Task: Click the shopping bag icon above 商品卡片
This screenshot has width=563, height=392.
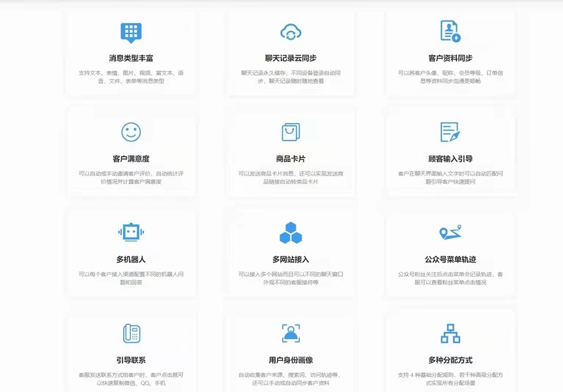Action: pos(291,132)
